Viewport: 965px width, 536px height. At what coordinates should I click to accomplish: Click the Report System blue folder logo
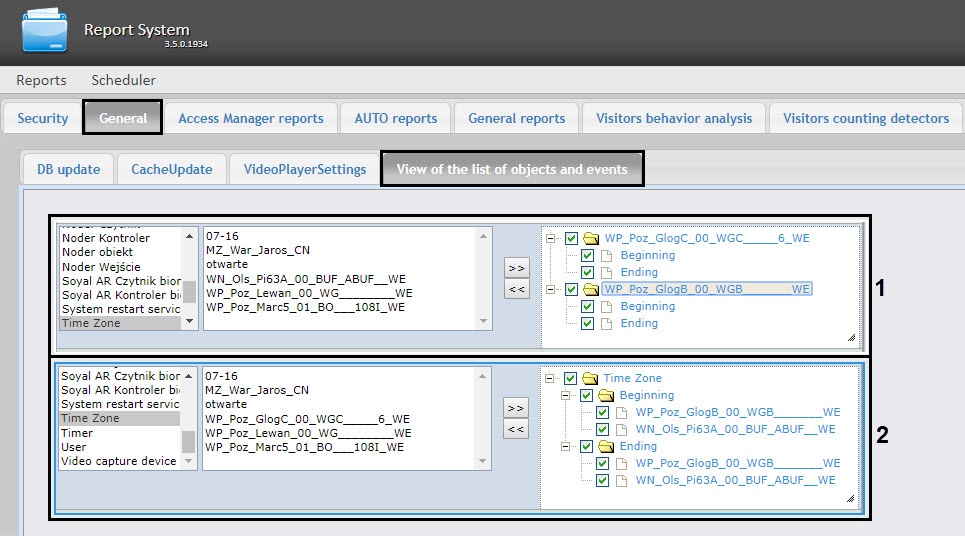[43, 31]
